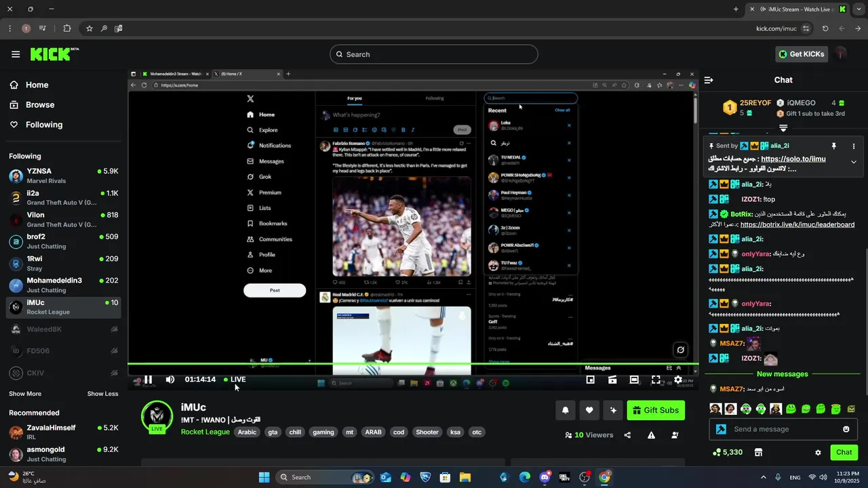Open chat settings gear
The width and height of the screenshot is (868, 488).
pos(818,452)
